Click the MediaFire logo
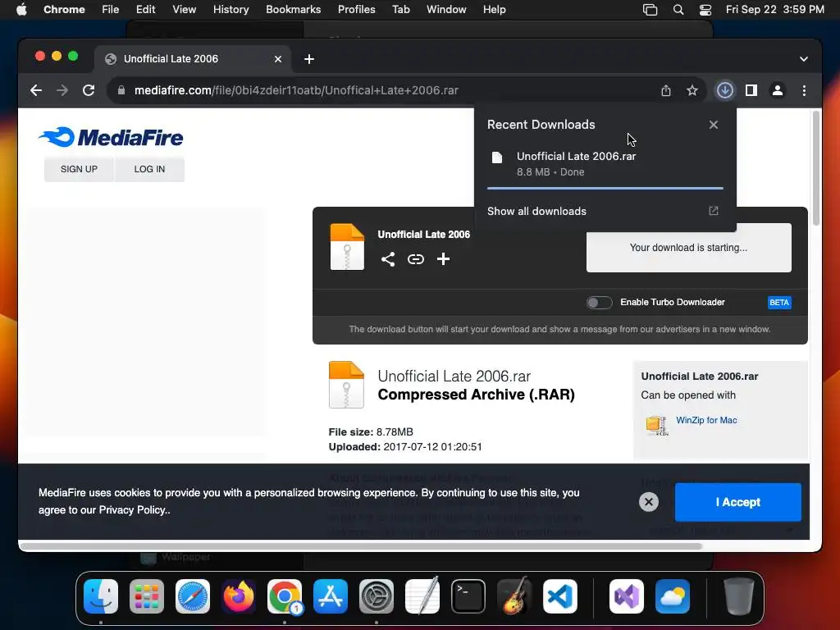840x630 pixels. point(111,137)
